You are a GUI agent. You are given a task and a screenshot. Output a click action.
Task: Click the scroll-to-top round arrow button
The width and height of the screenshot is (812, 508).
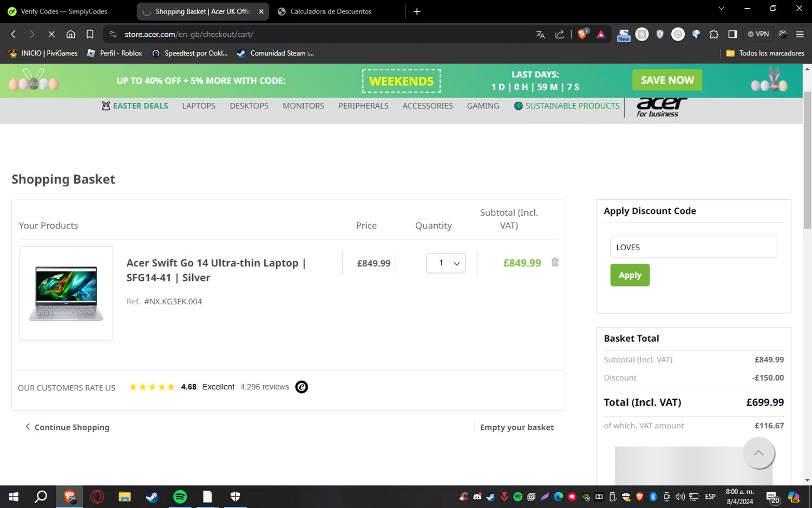[x=758, y=453]
